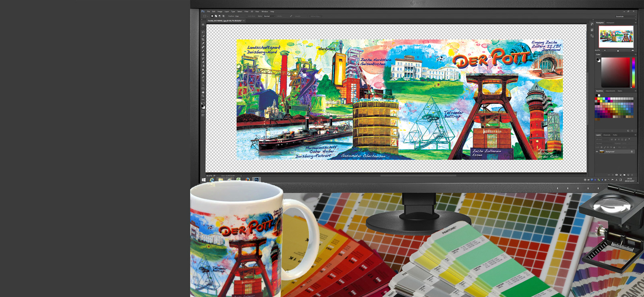Click the Windows Start button
The height and width of the screenshot is (297, 644).
(204, 180)
